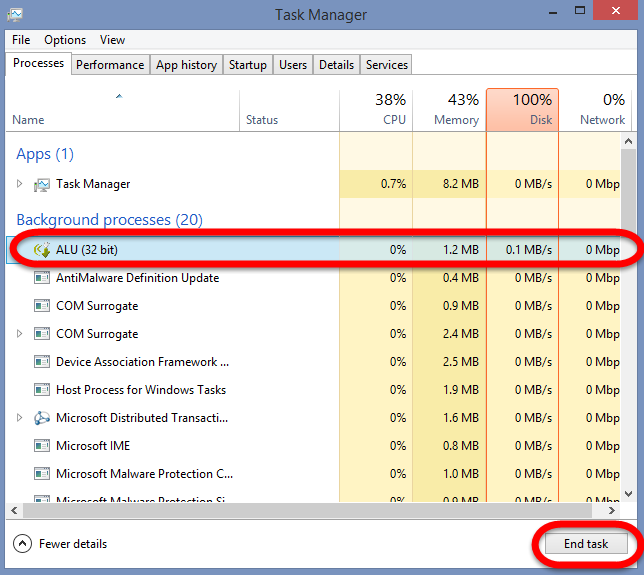644x575 pixels.
Task: Click the Host Process for Windows Tasks icon
Action: (42, 390)
